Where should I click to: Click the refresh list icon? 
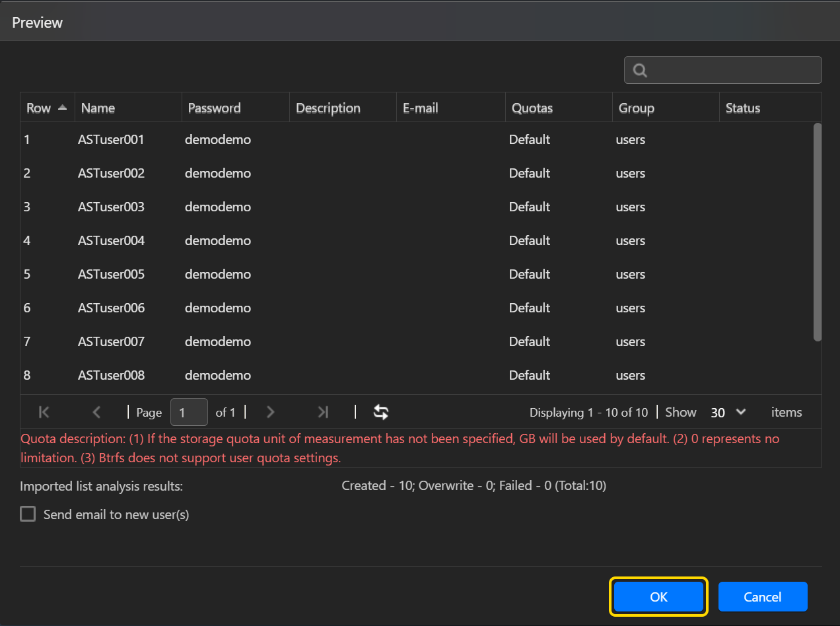click(x=381, y=412)
